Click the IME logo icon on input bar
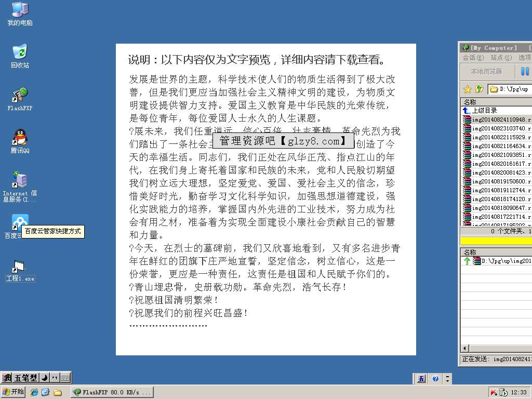 point(7,377)
